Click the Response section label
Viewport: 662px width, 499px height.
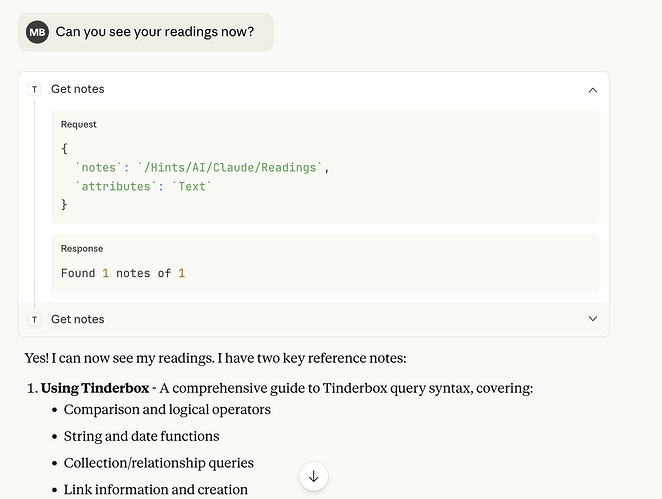(82, 249)
